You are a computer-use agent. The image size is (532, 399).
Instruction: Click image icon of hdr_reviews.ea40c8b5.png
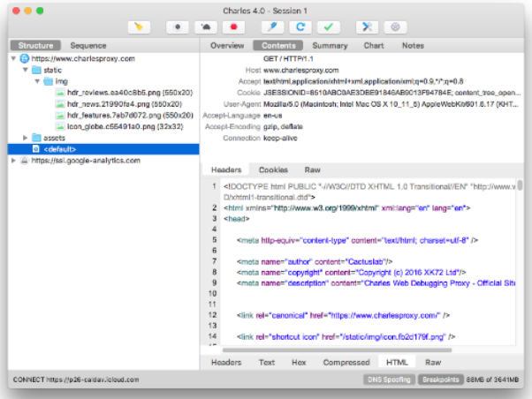[60, 93]
